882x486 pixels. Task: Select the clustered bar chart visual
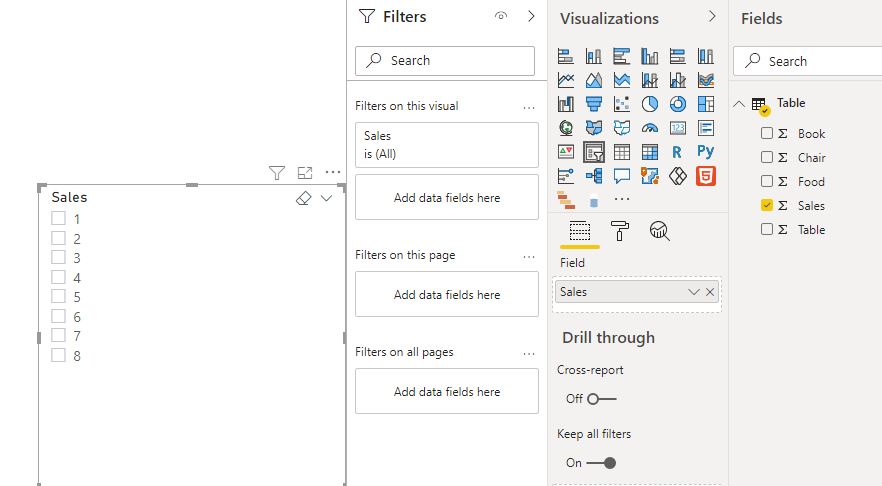622,56
